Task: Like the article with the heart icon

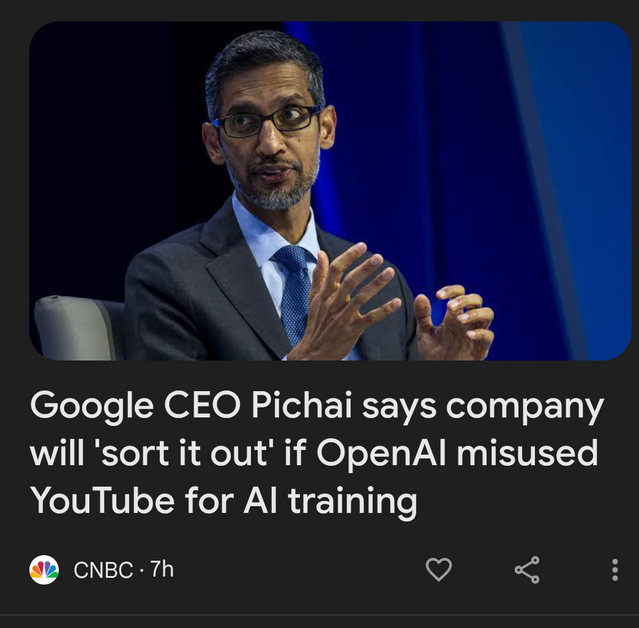Action: 438,569
